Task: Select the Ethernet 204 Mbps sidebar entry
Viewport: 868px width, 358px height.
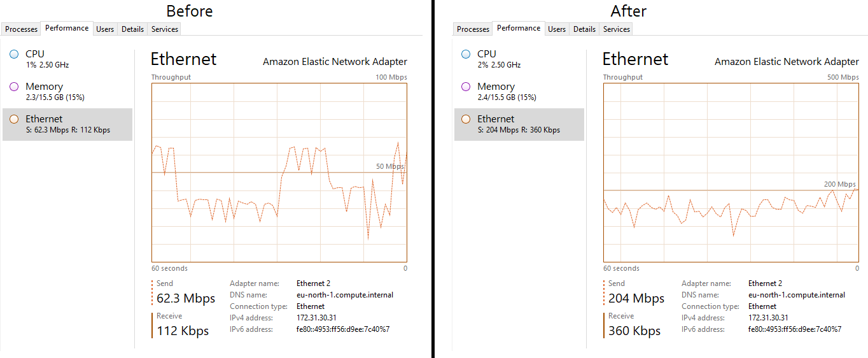Action: 519,124
